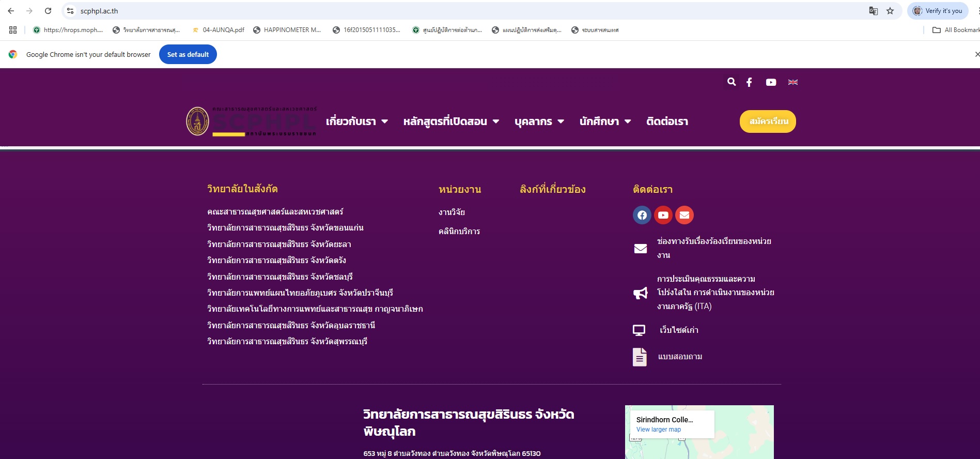Open the View larger map link

[659, 430]
